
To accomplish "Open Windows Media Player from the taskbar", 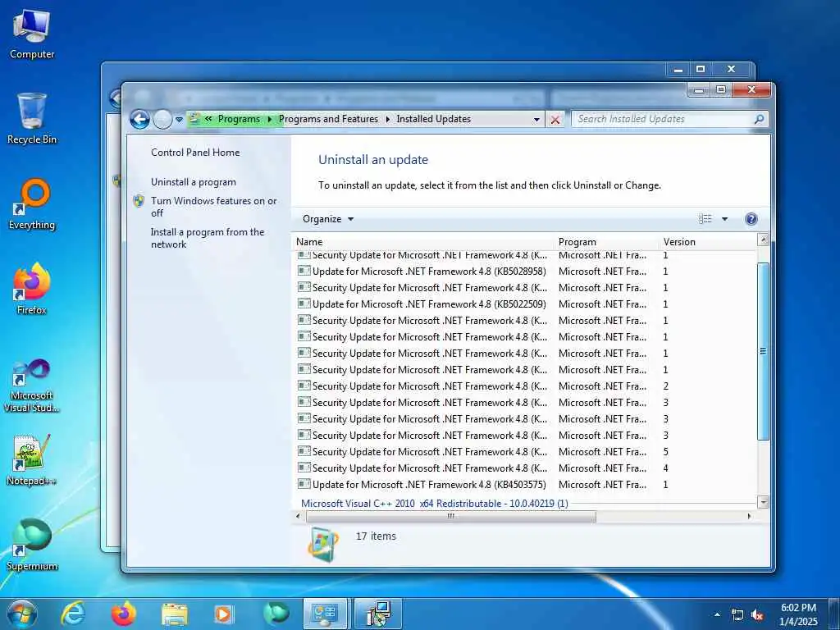I will point(224,614).
